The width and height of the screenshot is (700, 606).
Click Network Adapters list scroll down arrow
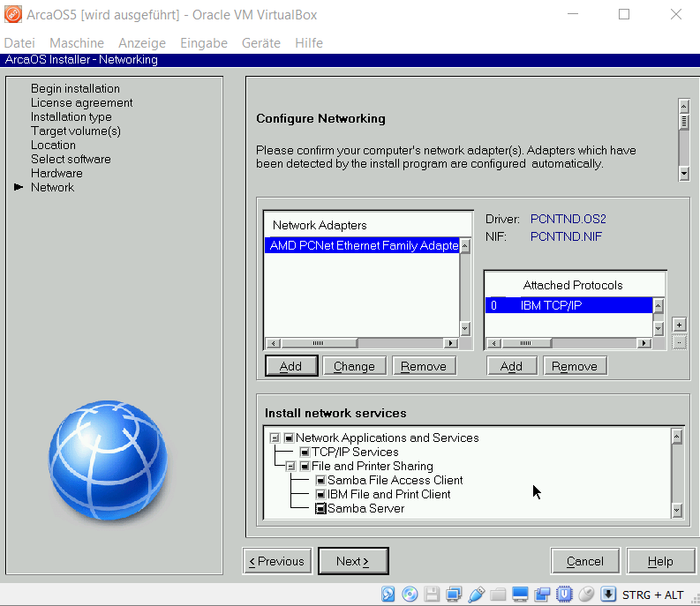click(x=464, y=329)
